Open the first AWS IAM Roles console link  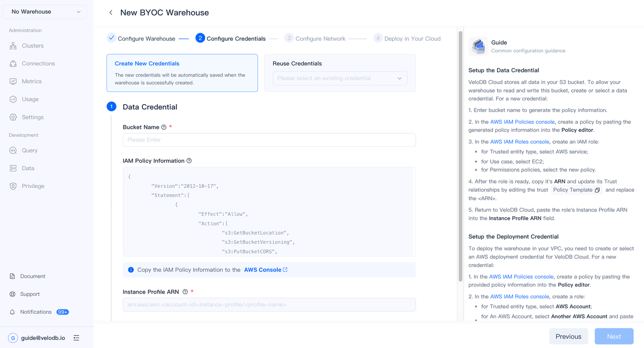519,142
